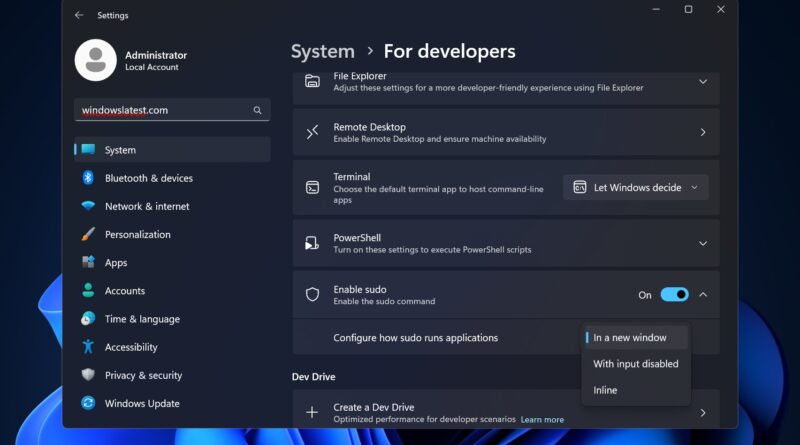Click the Terminal row icon
The height and width of the screenshot is (445, 800).
(x=312, y=188)
